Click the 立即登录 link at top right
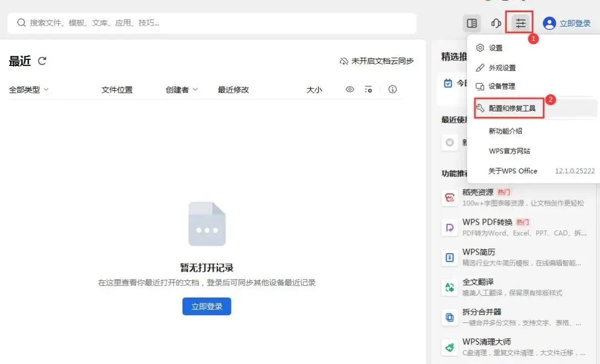The width and height of the screenshot is (600, 364). pos(575,23)
